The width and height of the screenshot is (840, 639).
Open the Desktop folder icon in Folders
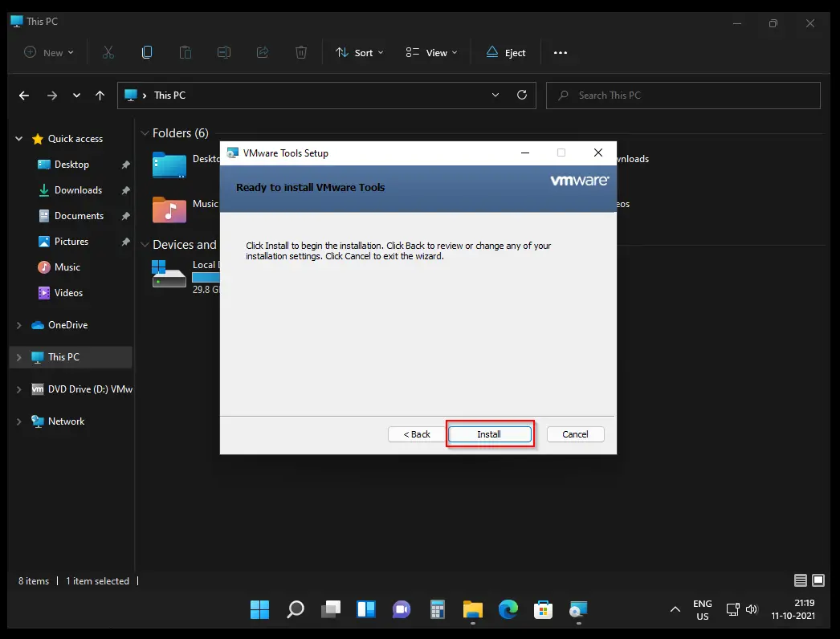pos(169,165)
